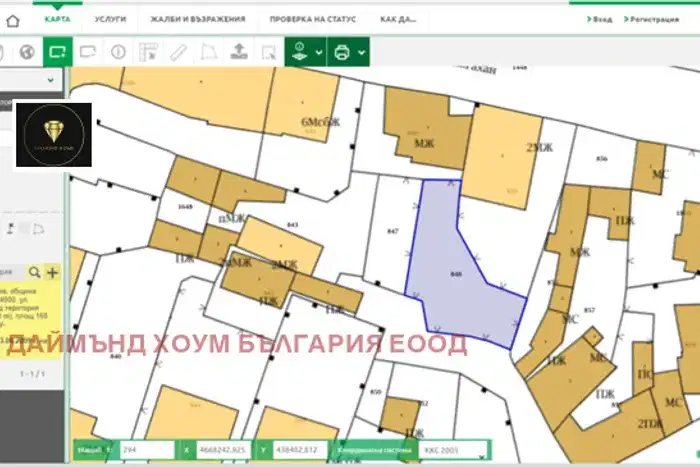Click the plus add button in sidebar
The width and height of the screenshot is (700, 467).
pyautogui.click(x=53, y=272)
